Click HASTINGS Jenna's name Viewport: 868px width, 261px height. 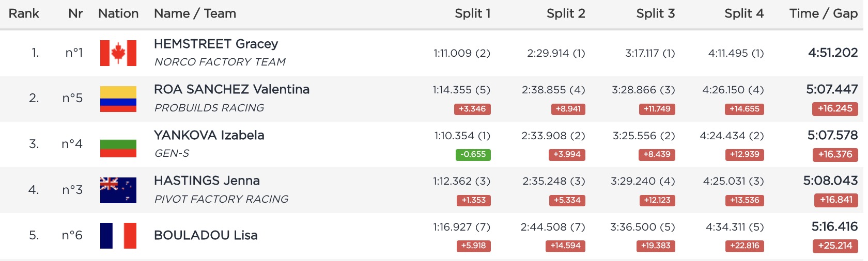(207, 181)
